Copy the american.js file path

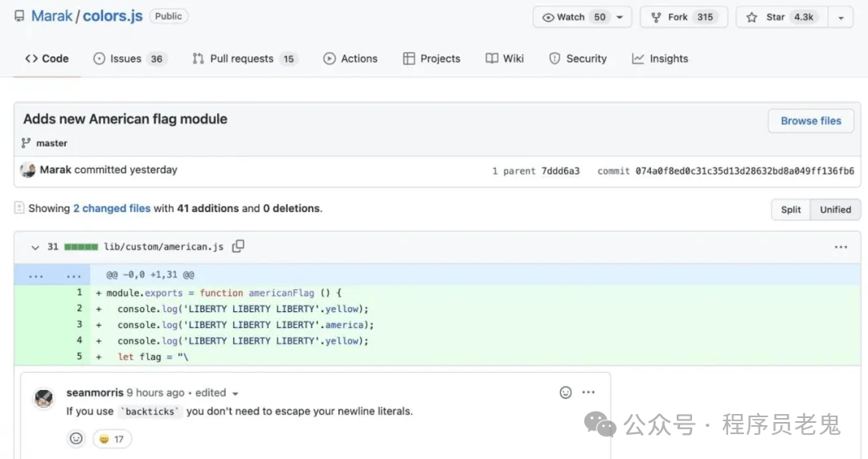pyautogui.click(x=238, y=247)
